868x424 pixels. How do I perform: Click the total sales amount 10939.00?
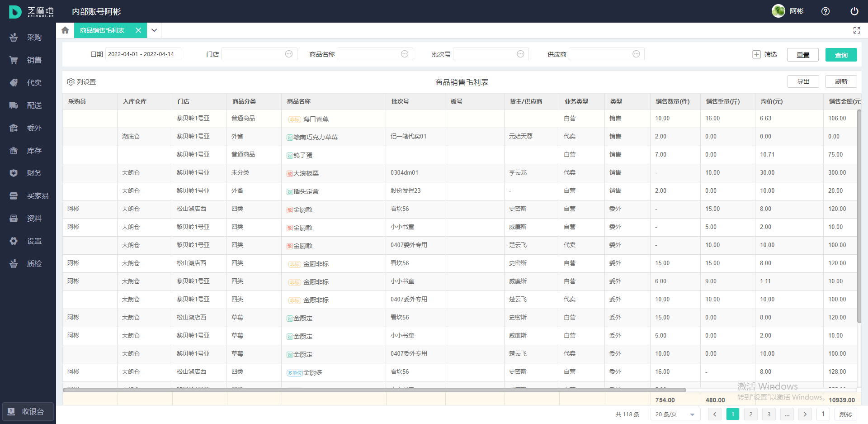pos(841,400)
